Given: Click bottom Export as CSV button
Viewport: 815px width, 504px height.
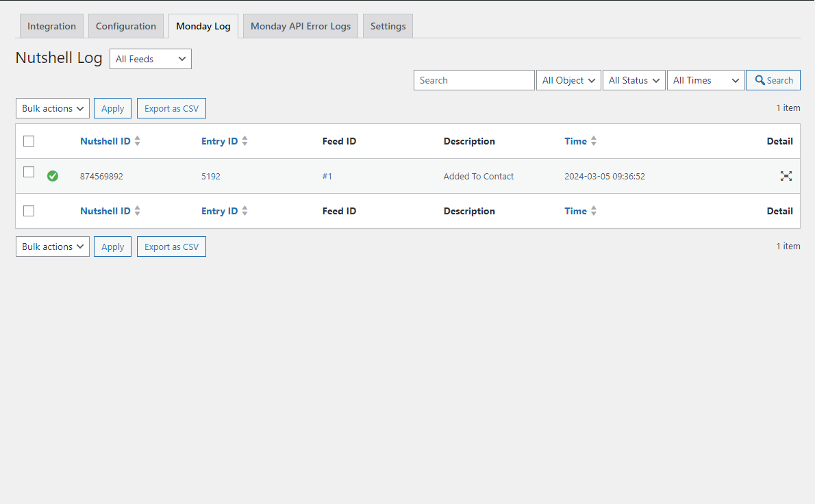Looking at the screenshot, I should click(x=171, y=247).
